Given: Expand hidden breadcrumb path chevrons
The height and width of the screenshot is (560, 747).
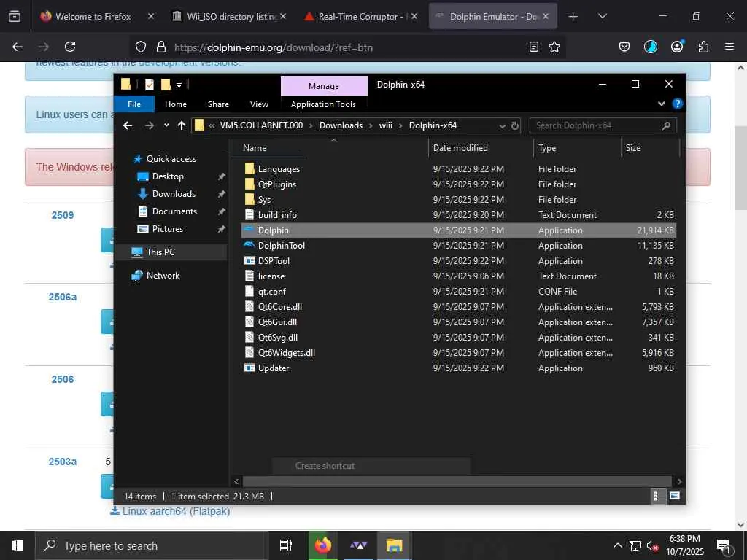Looking at the screenshot, I should (212, 125).
